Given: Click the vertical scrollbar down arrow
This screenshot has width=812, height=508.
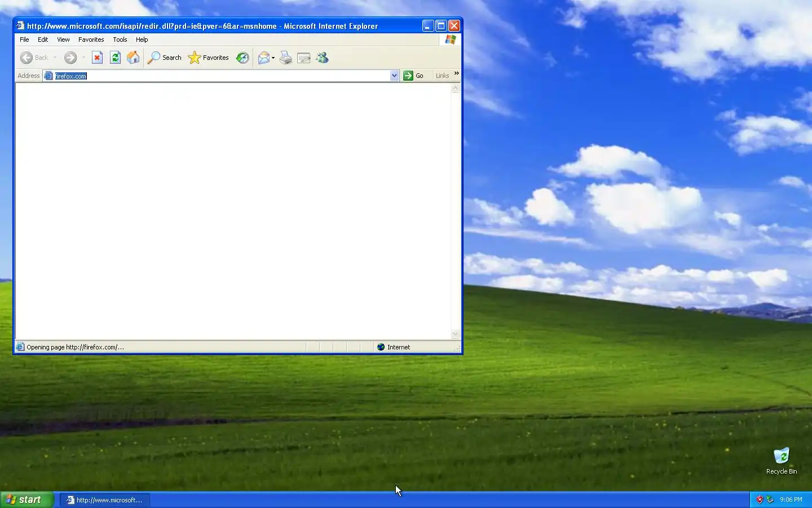Looking at the screenshot, I should (x=455, y=334).
